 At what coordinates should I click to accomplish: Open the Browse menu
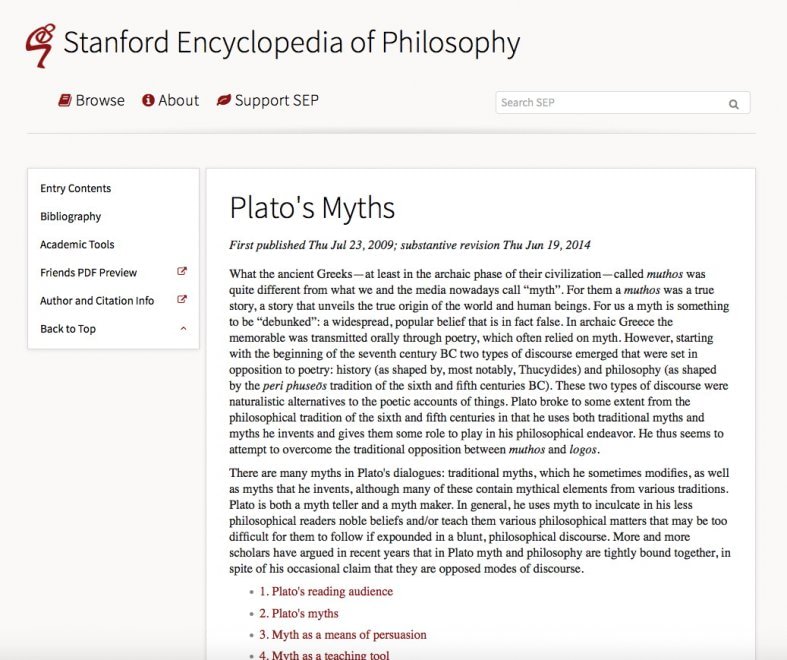91,100
